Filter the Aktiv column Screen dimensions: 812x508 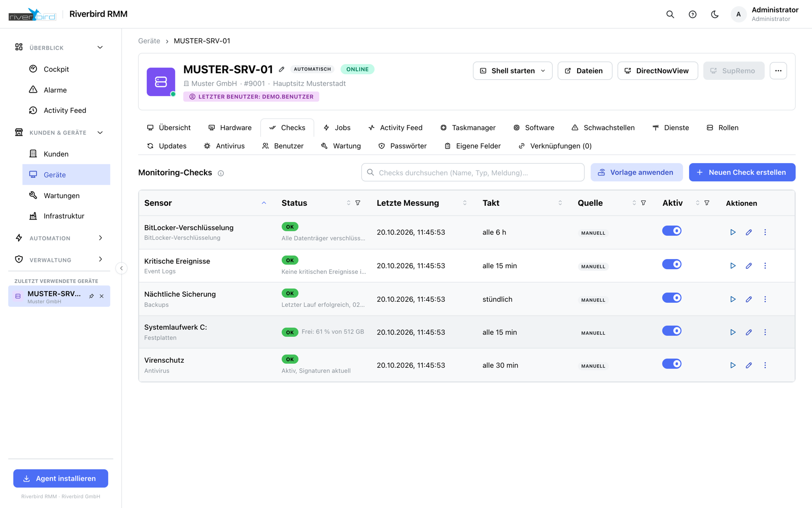pos(707,203)
